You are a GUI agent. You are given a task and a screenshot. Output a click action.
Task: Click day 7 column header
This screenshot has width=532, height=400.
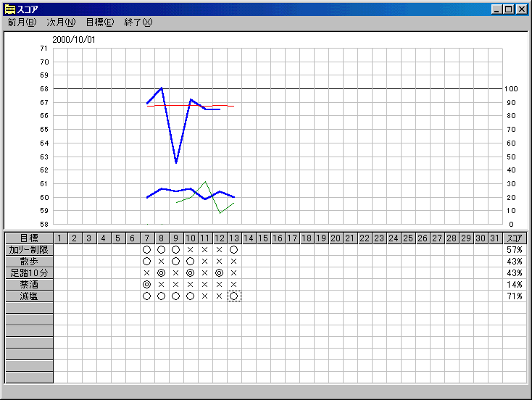[x=147, y=238]
